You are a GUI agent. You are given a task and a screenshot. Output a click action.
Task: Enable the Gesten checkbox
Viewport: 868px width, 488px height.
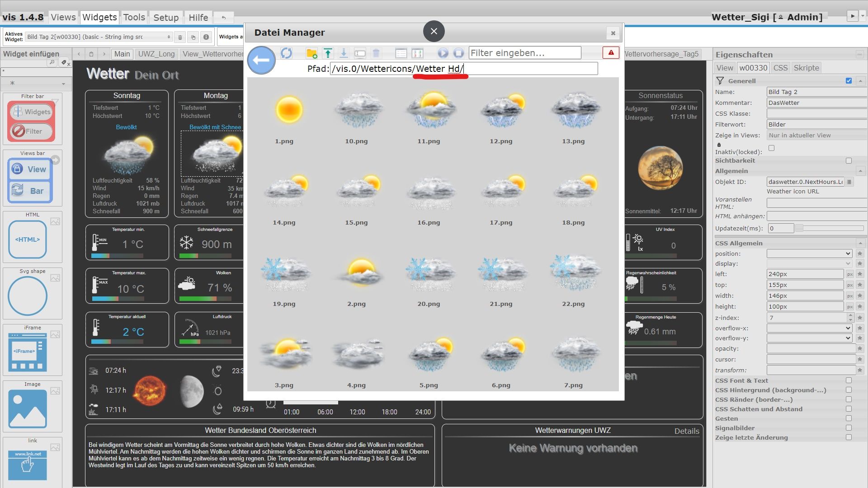click(x=849, y=418)
